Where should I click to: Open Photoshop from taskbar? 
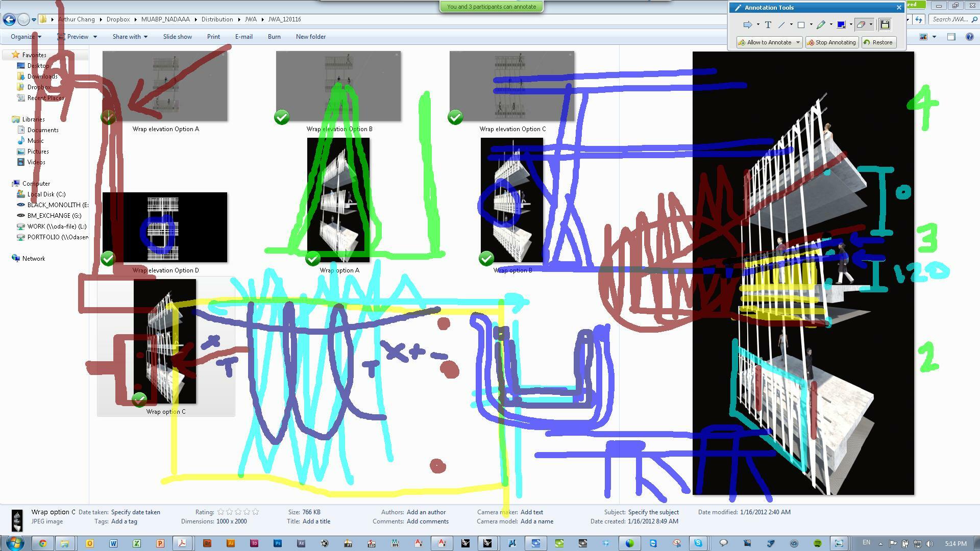278,543
